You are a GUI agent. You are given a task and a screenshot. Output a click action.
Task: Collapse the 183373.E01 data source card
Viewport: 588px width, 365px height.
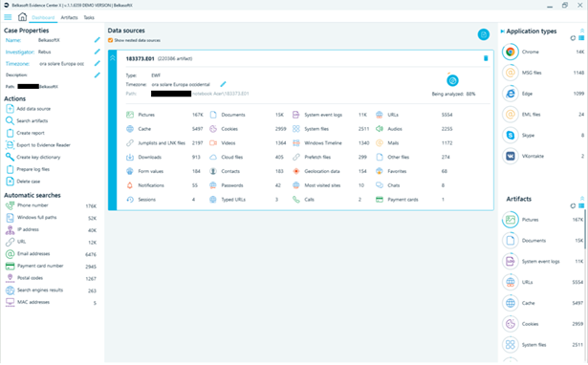[x=112, y=58]
